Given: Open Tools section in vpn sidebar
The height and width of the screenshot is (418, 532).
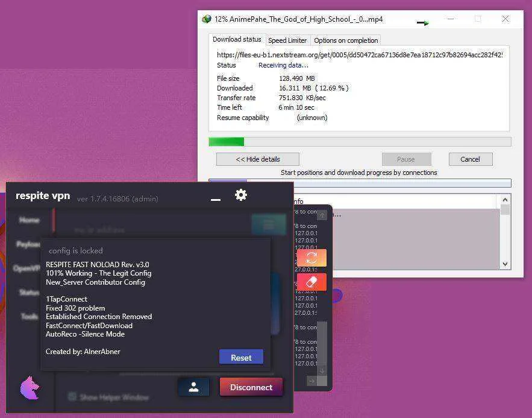Looking at the screenshot, I should (30, 317).
